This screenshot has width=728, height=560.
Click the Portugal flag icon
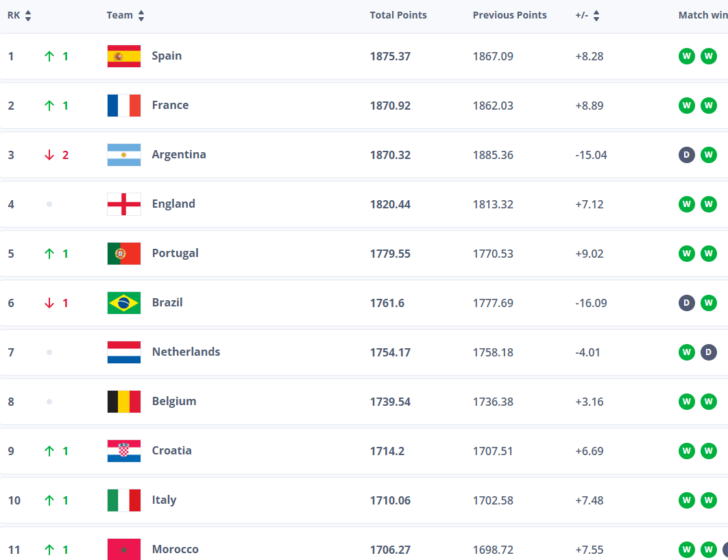click(x=124, y=254)
